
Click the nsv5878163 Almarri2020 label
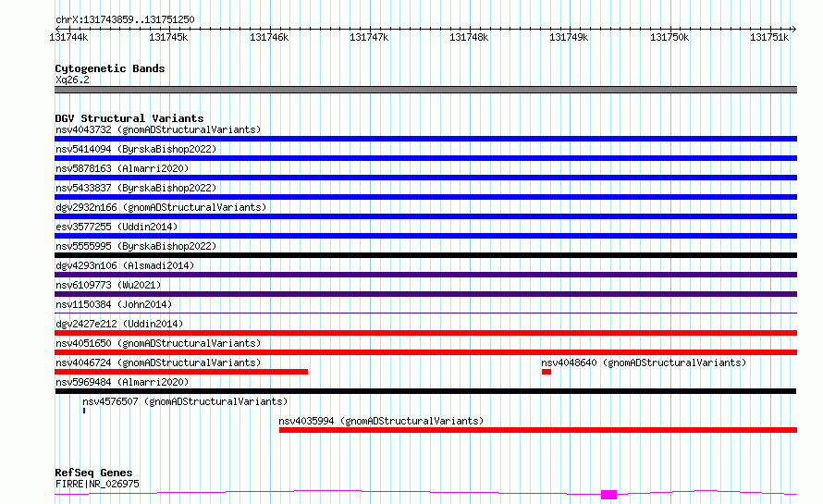click(122, 168)
